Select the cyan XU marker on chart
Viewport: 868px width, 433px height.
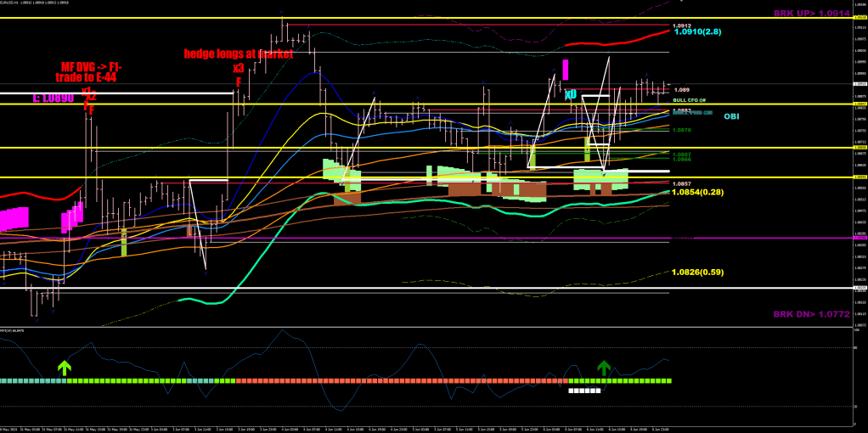click(570, 93)
